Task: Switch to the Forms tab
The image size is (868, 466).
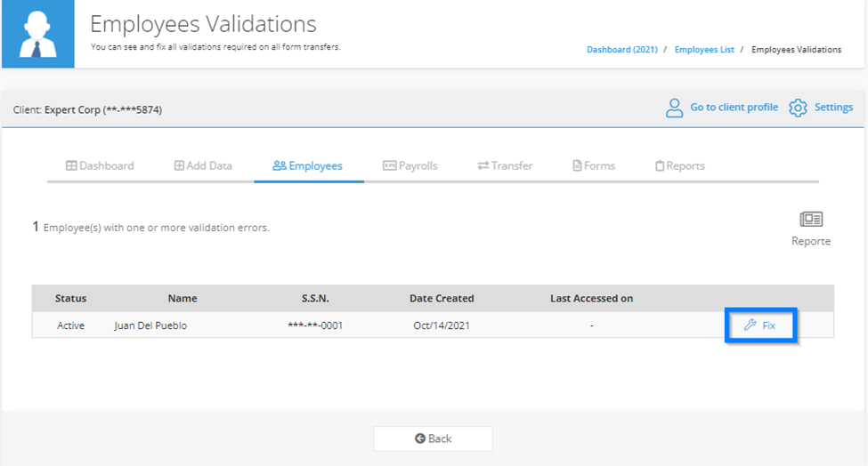Action: click(594, 165)
